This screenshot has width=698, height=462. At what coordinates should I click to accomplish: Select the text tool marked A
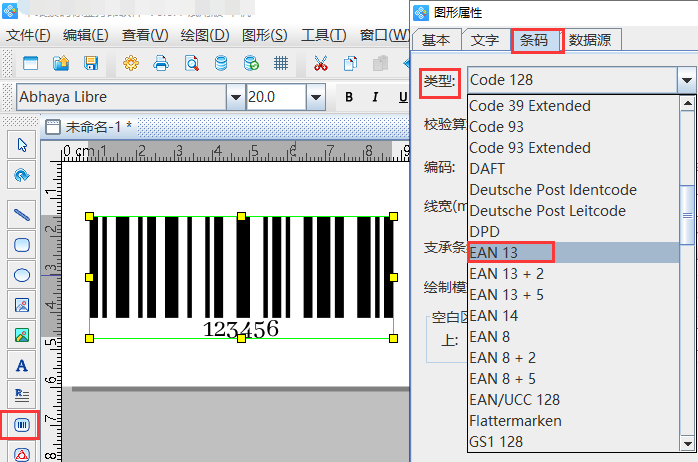point(22,365)
